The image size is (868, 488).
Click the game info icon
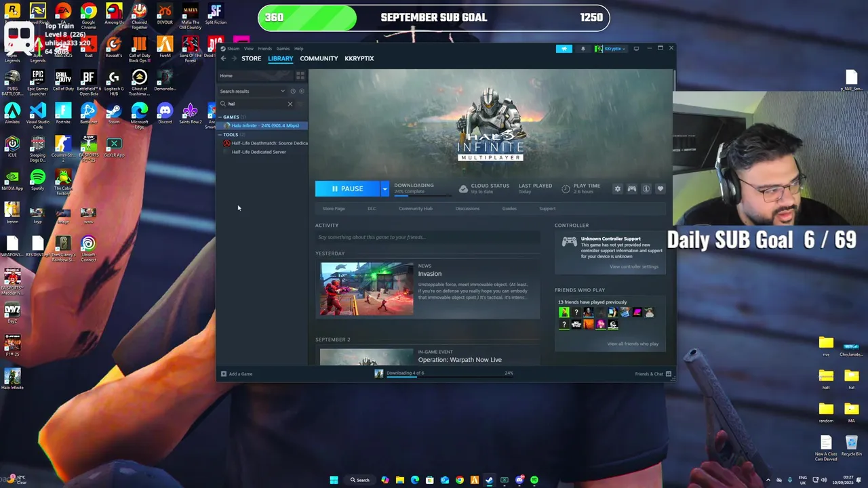tap(646, 189)
